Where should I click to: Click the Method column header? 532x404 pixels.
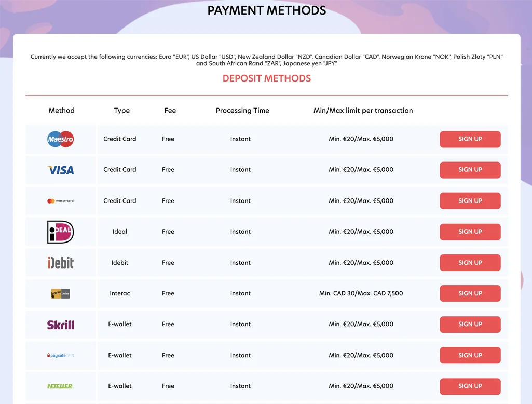(61, 110)
